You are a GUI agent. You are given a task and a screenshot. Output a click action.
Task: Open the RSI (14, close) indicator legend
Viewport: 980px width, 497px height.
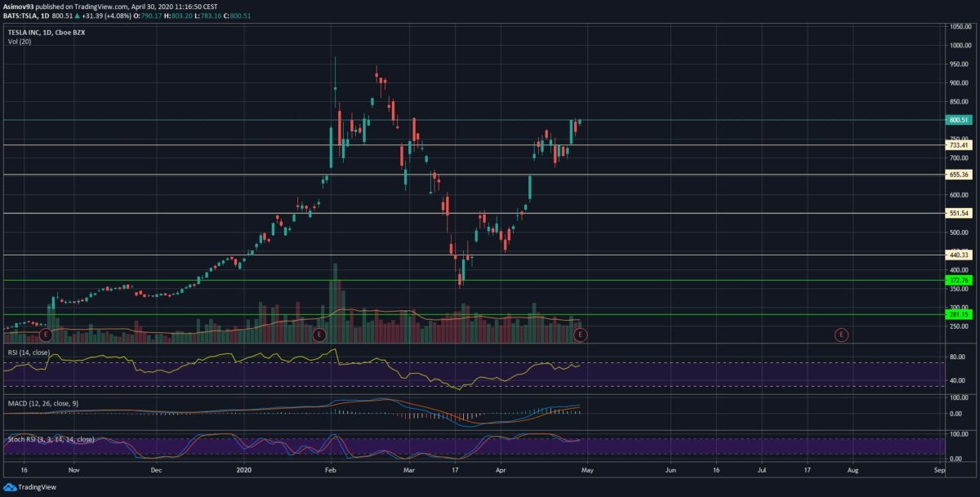pyautogui.click(x=29, y=353)
